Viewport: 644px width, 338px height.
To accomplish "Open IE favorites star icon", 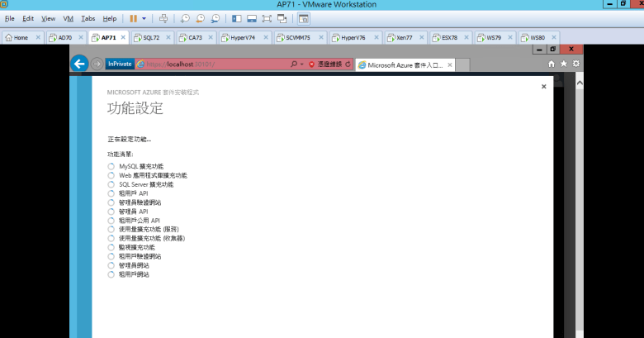I will point(564,64).
